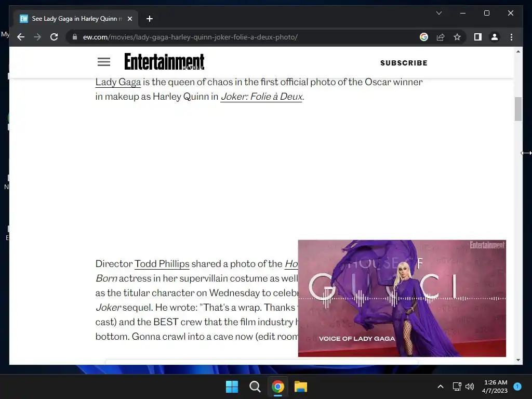This screenshot has height=399, width=532.
Task: Click the Chrome taskbar icon
Action: click(x=277, y=387)
